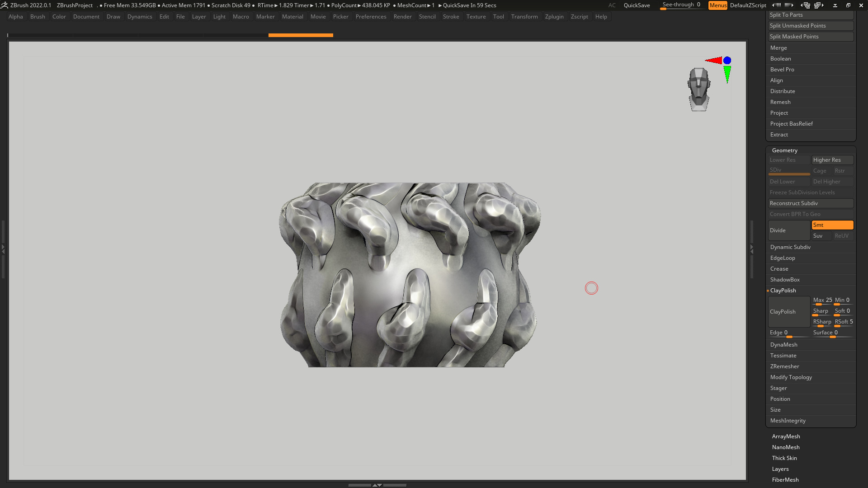Viewport: 868px width, 488px height.
Task: Click the green Y-axis cone of gizmo
Action: tap(727, 74)
